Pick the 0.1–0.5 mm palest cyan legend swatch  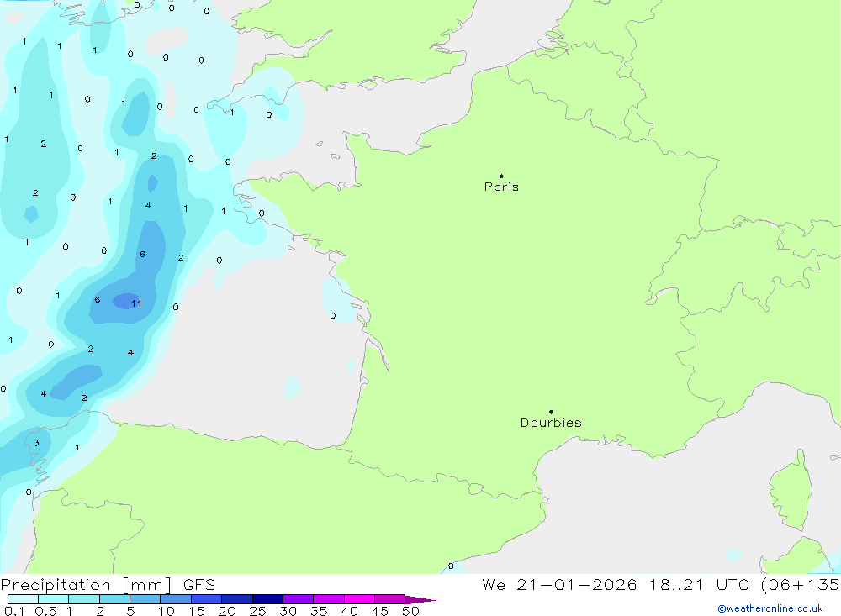[x=23, y=599]
